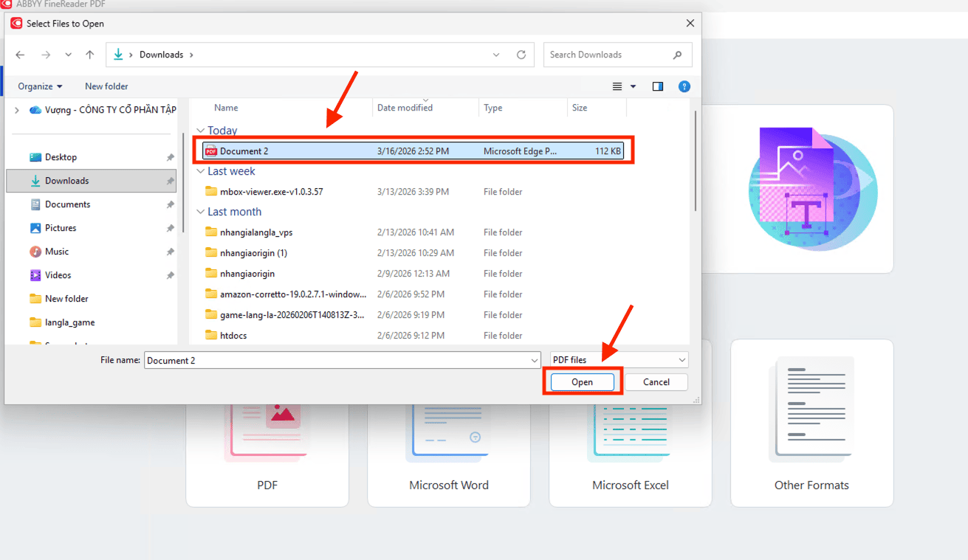Collapse the Last month group

(x=200, y=212)
